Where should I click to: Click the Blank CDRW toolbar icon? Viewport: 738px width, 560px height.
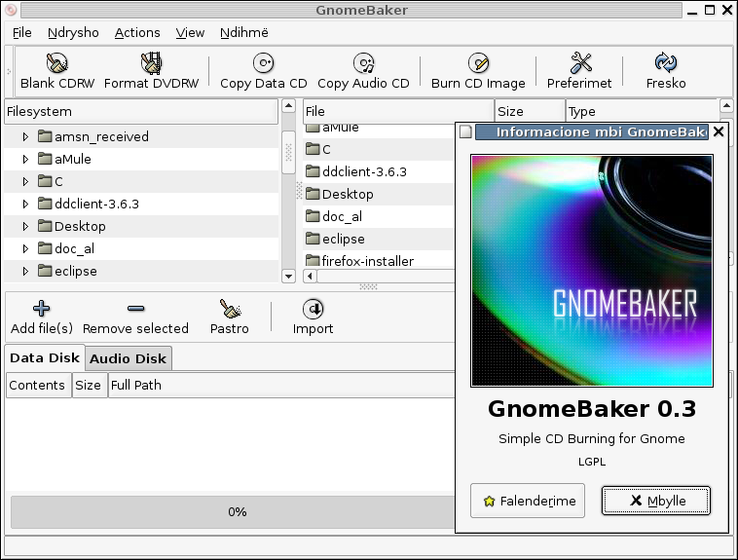[56, 62]
